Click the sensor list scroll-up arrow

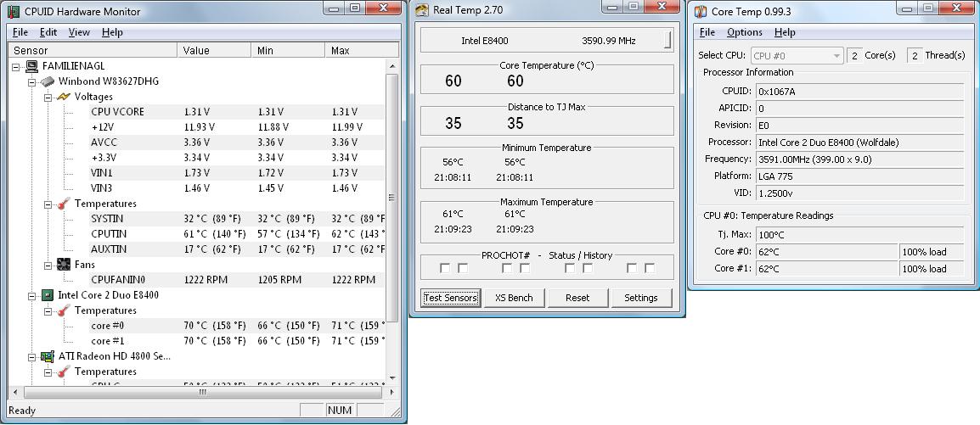point(392,65)
